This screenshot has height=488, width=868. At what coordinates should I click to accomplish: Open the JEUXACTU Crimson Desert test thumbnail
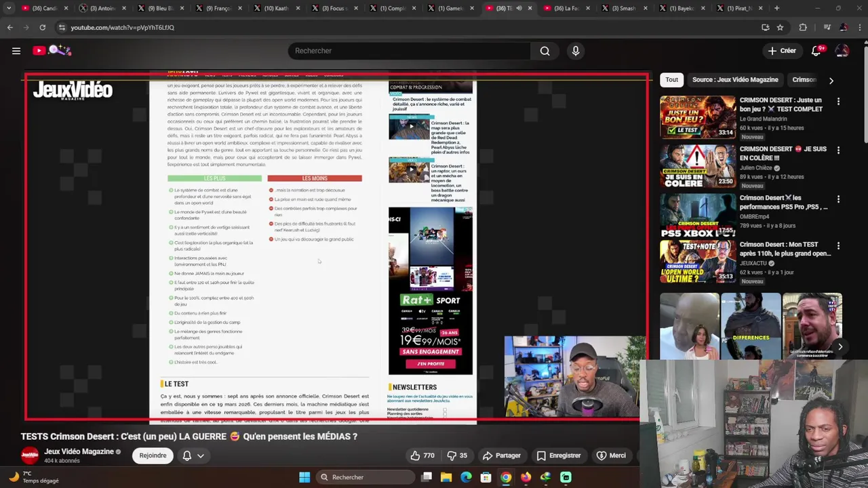click(698, 262)
